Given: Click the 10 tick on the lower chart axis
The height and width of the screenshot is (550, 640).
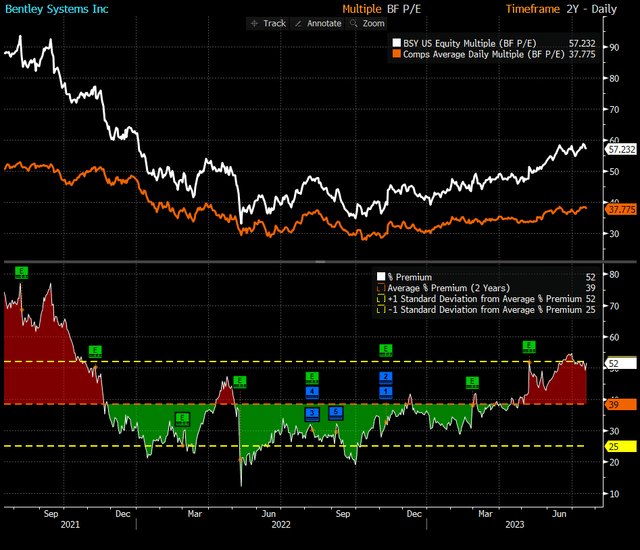Looking at the screenshot, I should (x=614, y=494).
